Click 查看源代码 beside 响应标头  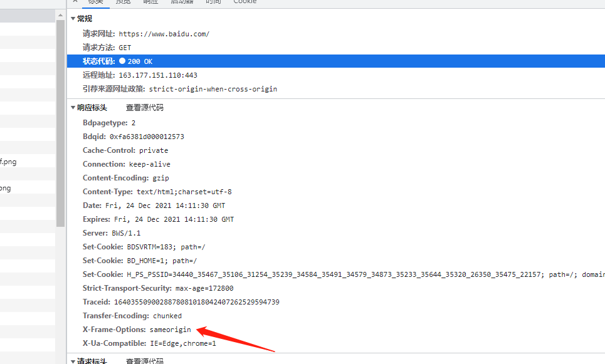[x=144, y=108]
